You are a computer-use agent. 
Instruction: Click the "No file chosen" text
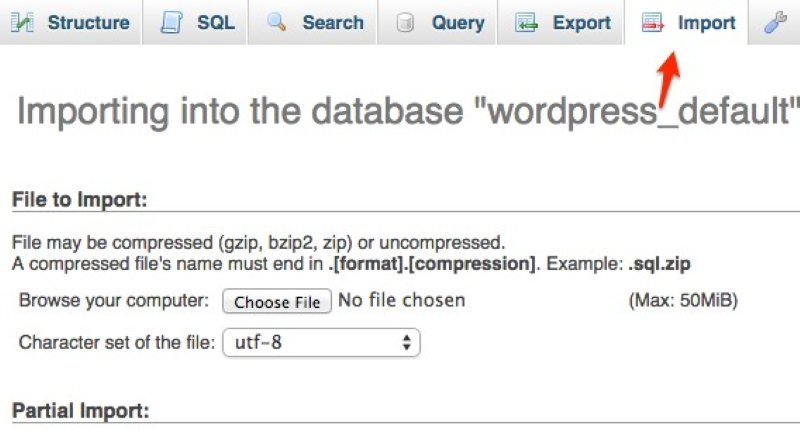tap(402, 300)
